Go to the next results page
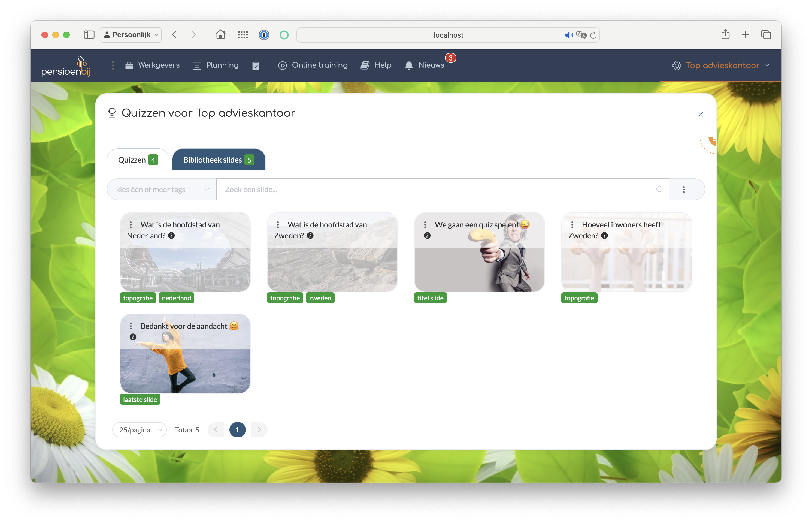Image resolution: width=812 pixels, height=523 pixels. [x=259, y=430]
